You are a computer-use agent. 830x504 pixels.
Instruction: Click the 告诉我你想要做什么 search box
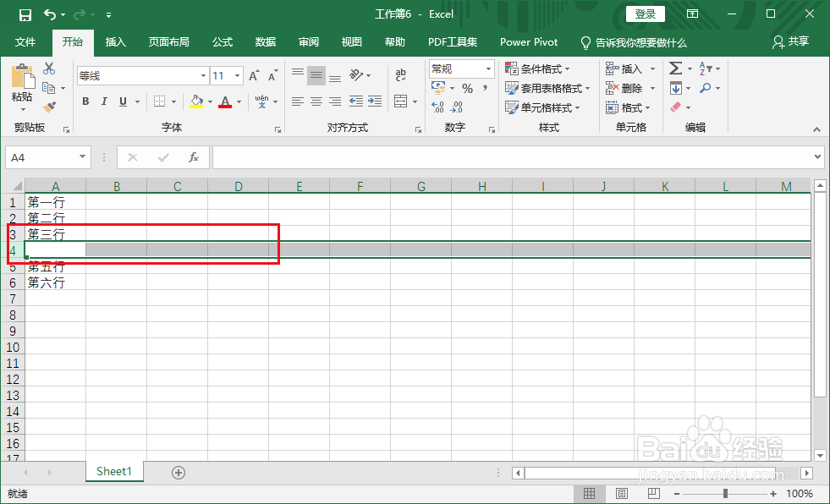635,42
